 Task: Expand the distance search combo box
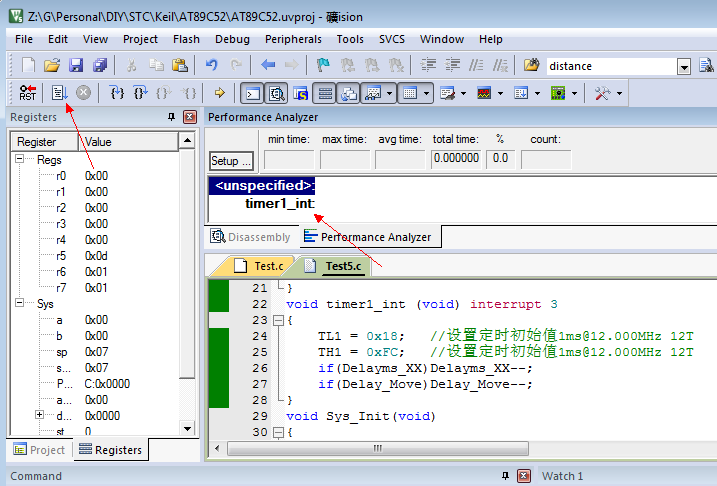(684, 67)
